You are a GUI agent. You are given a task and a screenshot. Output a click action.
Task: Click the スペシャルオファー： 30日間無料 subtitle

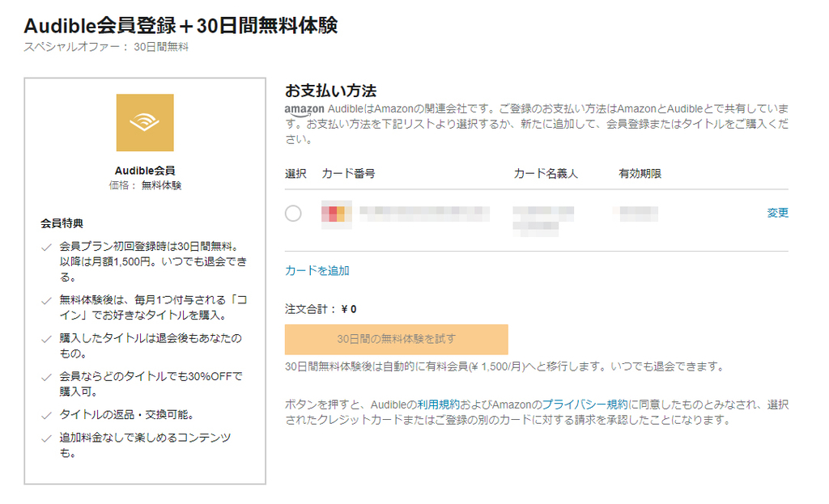[x=106, y=47]
